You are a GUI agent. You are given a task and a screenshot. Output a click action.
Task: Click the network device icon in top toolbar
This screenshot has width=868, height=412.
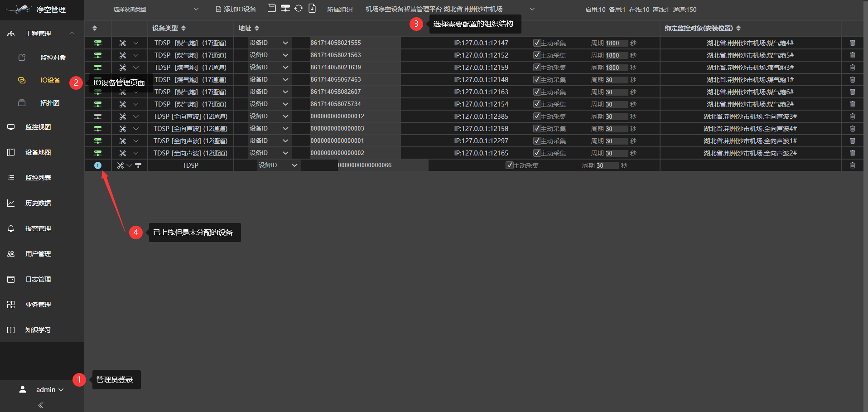point(285,8)
